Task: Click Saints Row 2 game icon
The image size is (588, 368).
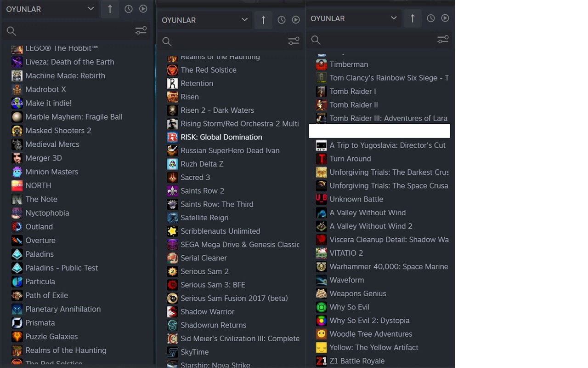Action: [x=172, y=191]
